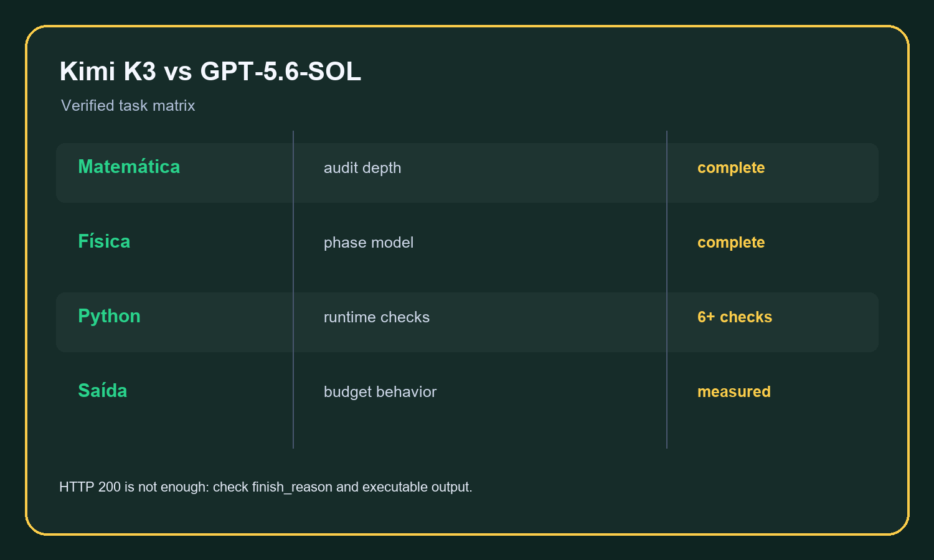The image size is (934, 560).
Task: Select the Física row label
Action: [104, 241]
